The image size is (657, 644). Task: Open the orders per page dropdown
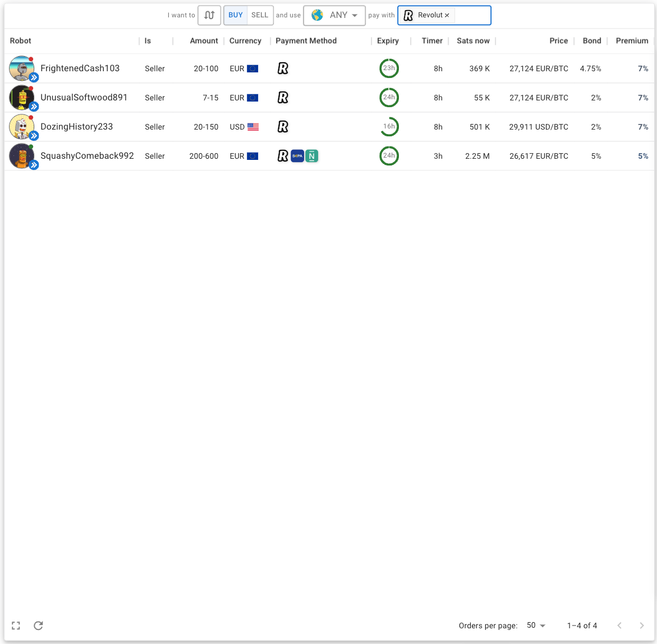pos(536,625)
